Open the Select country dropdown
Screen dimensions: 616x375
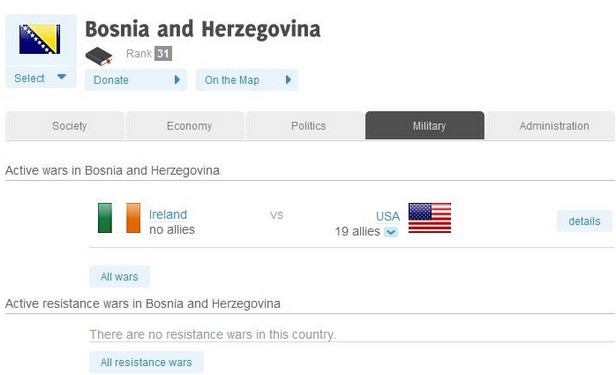41,78
